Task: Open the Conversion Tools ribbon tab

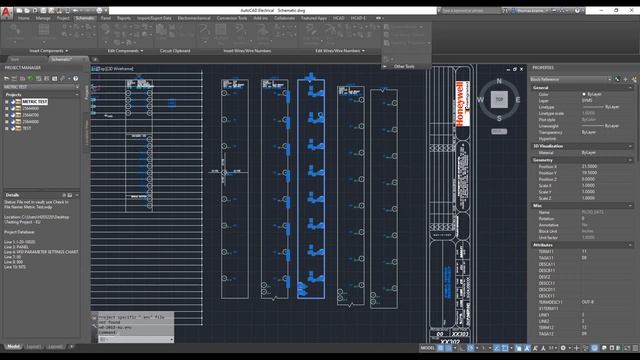Action: tap(231, 18)
